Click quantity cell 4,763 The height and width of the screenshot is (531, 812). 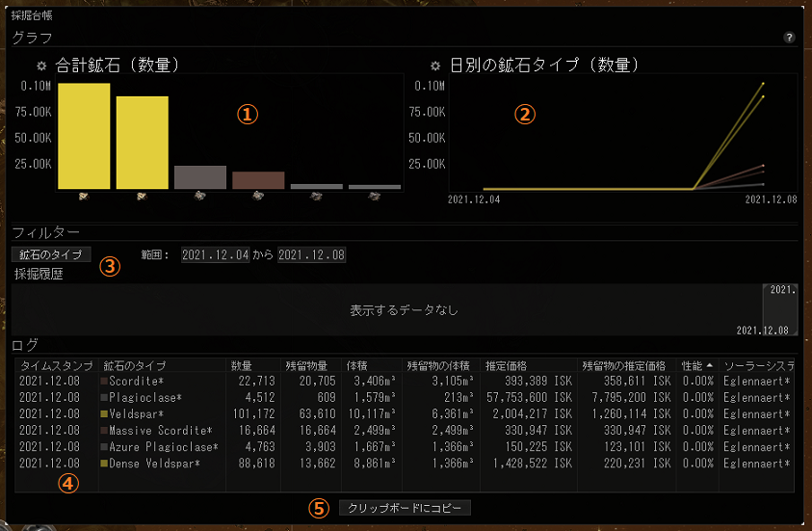[x=260, y=447]
